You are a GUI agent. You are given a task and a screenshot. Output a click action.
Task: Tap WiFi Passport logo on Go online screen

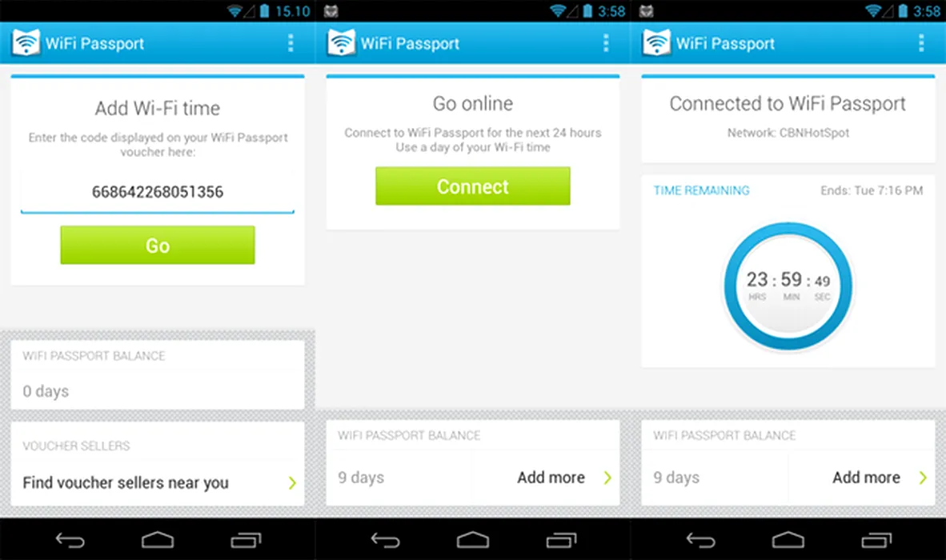[x=342, y=42]
